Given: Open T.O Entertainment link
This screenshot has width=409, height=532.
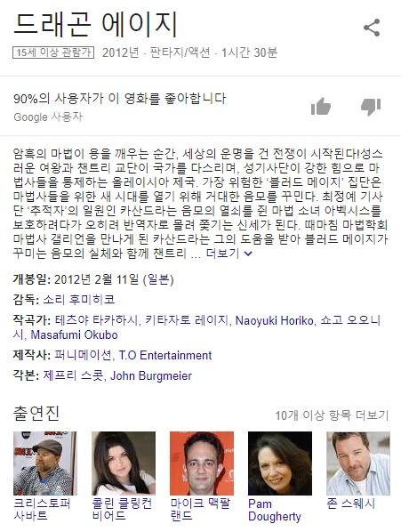Looking at the screenshot, I should coord(165,355).
